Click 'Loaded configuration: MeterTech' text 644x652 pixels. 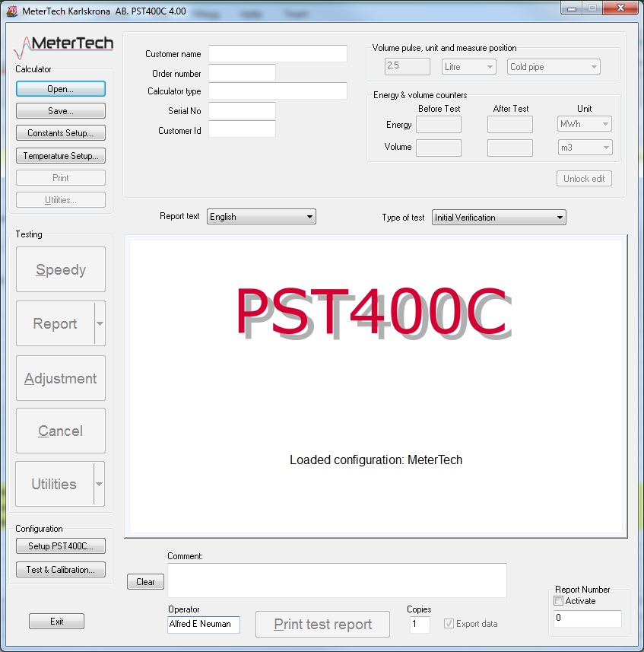tap(376, 460)
